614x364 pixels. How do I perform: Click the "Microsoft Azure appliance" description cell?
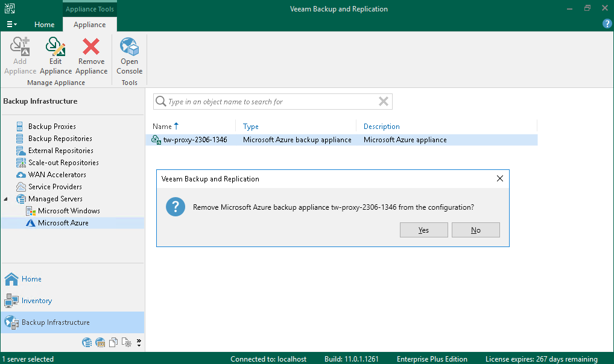click(405, 140)
